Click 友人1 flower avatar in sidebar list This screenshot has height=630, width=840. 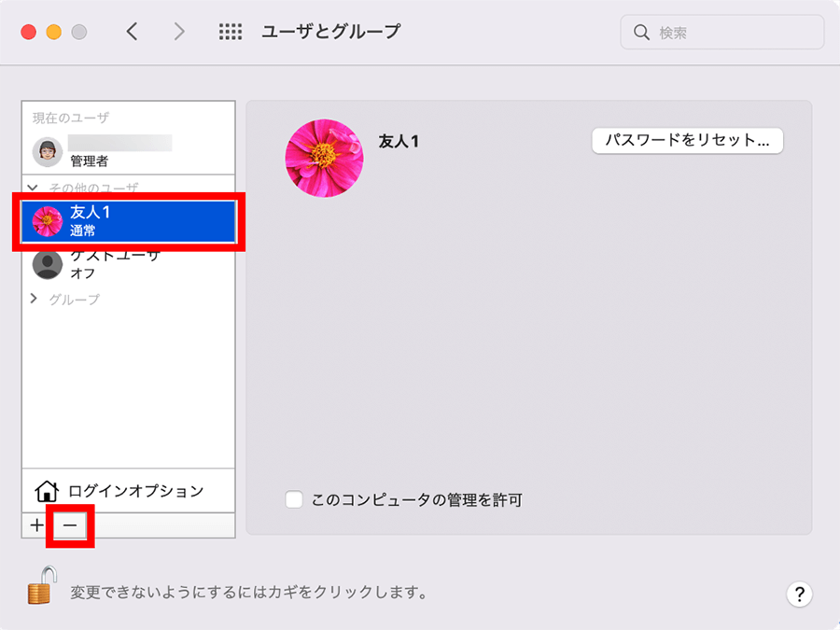tap(48, 221)
